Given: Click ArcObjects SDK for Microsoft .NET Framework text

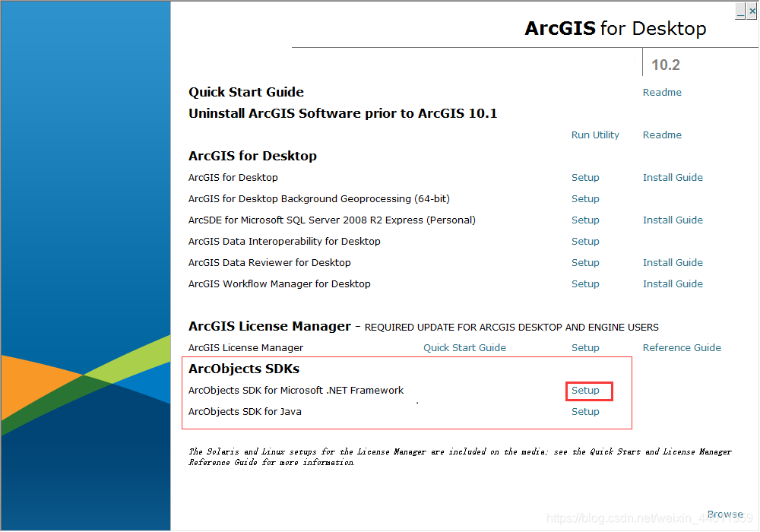Looking at the screenshot, I should [296, 390].
